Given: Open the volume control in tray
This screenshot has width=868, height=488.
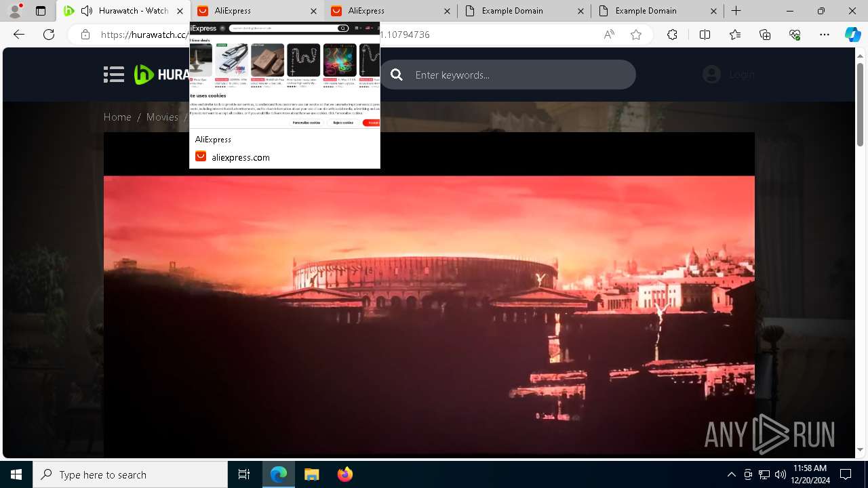Looking at the screenshot, I should 781,474.
